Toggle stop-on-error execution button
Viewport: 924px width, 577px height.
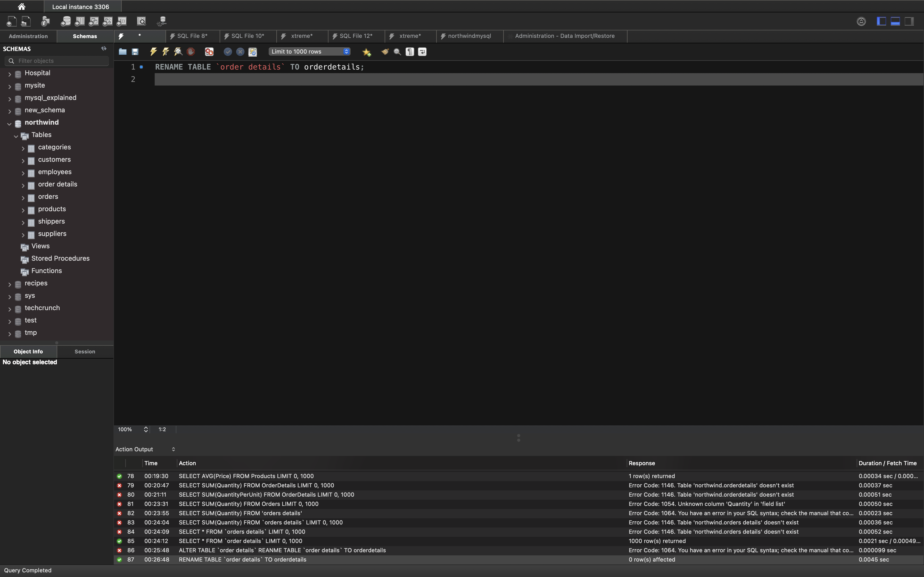(209, 52)
